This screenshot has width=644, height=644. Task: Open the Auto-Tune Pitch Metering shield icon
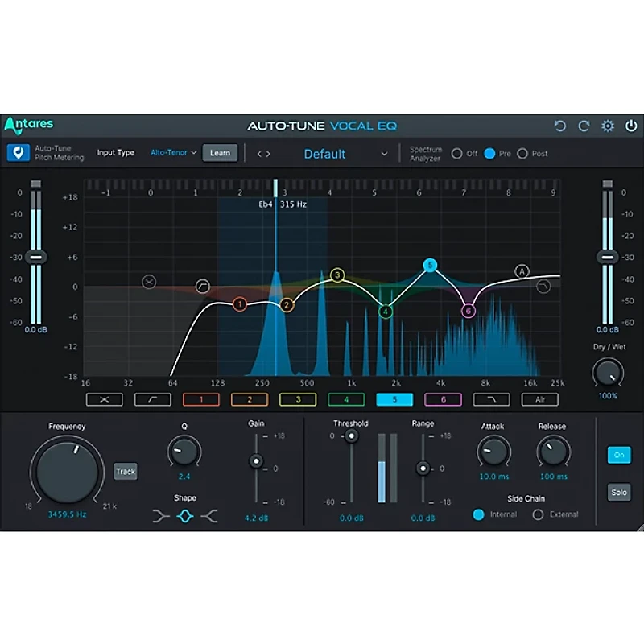pyautogui.click(x=18, y=152)
